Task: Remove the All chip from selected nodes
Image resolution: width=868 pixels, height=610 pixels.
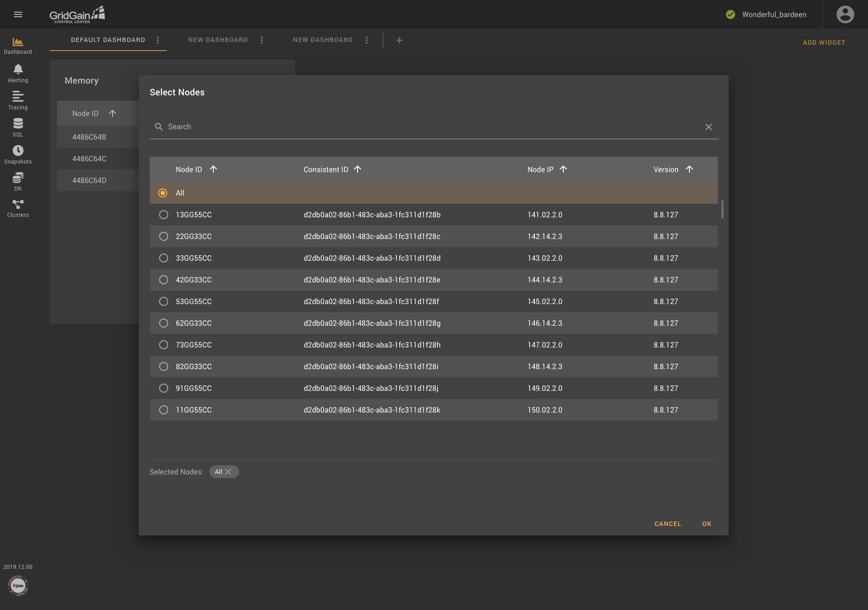Action: [x=229, y=472]
